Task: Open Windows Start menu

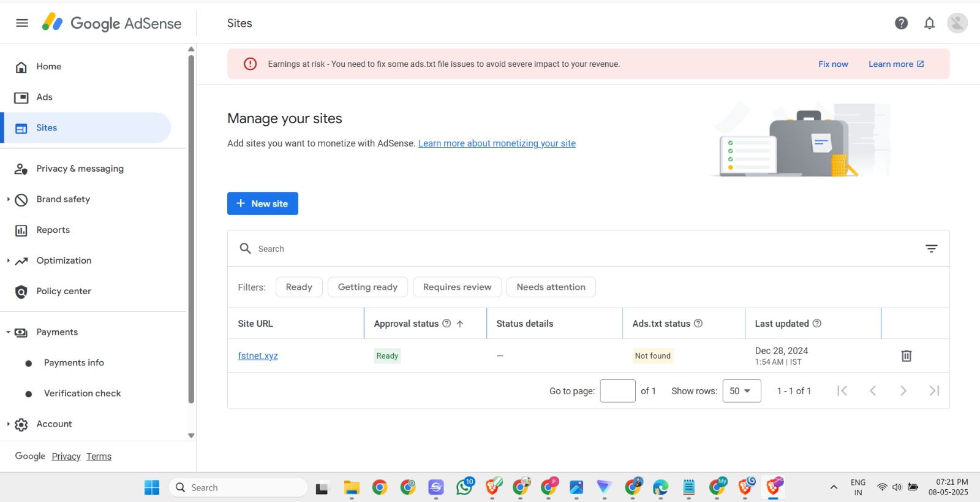Action: tap(152, 487)
